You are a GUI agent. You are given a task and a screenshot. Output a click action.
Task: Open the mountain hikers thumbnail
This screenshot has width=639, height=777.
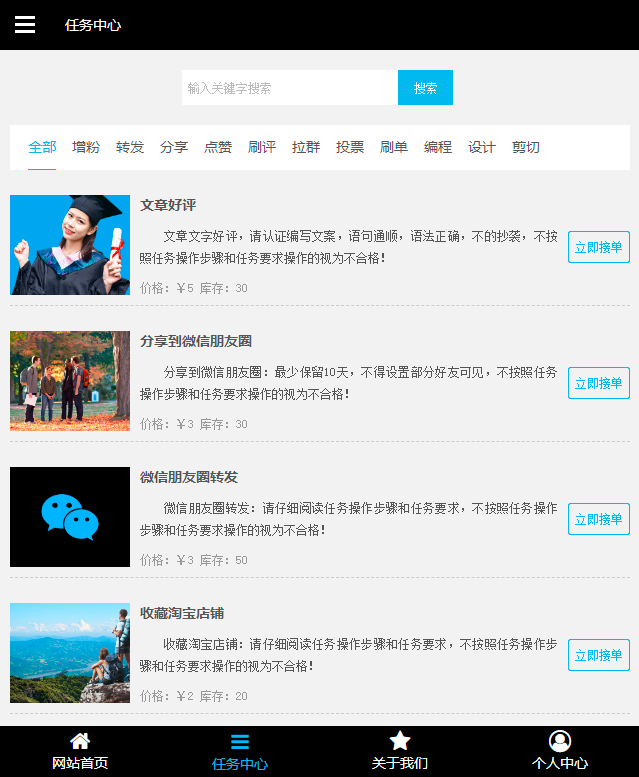pyautogui.click(x=70, y=653)
